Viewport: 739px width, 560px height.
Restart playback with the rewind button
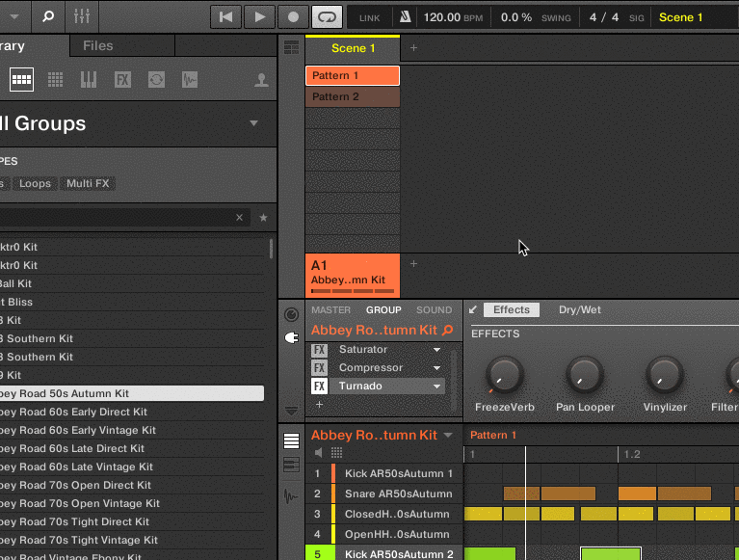tap(225, 17)
